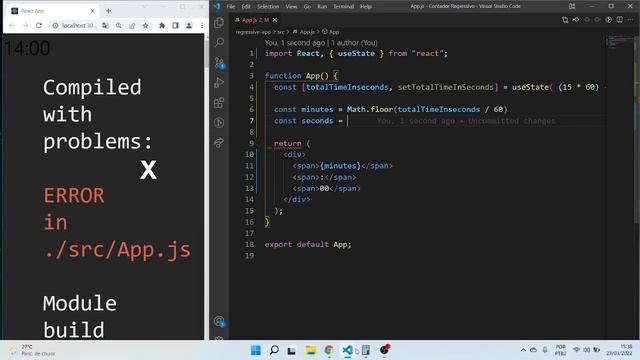The width and height of the screenshot is (640, 360).
Task: Customize layout from the title bar icon
Action: tap(572, 6)
